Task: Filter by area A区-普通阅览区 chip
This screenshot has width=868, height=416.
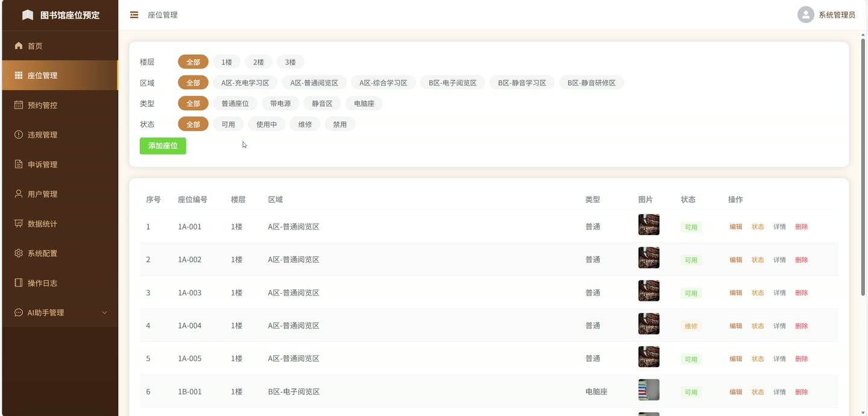Action: pos(314,83)
